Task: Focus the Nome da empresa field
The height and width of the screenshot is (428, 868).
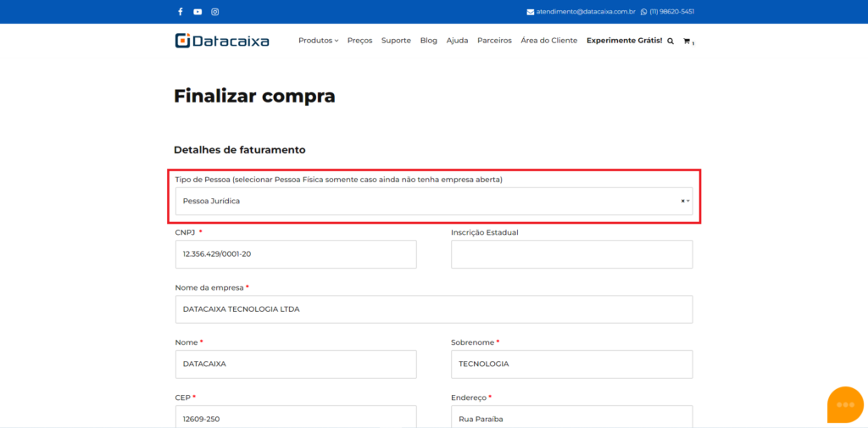Action: pyautogui.click(x=434, y=309)
